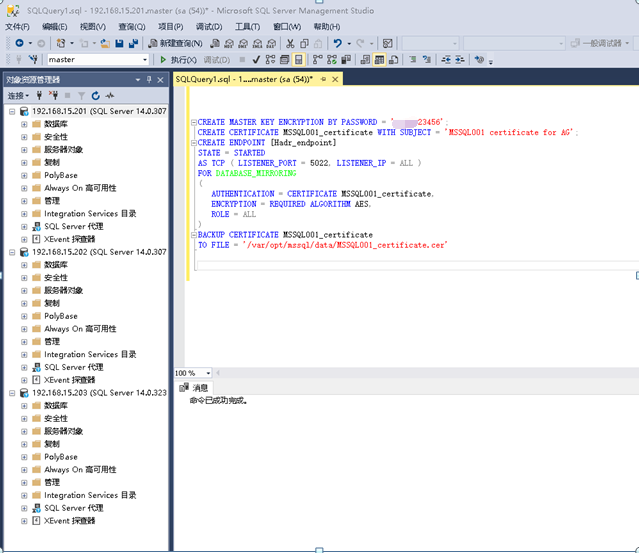
Task: Click the Comment out selected lines icon
Action: [413, 59]
